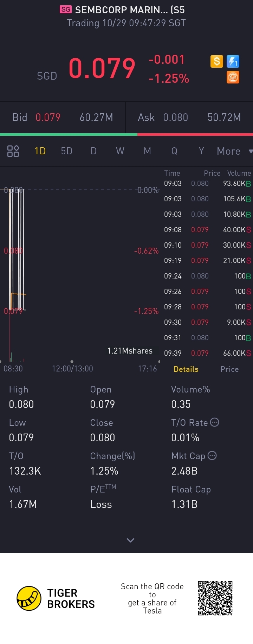Tap the Tiger Brokers logo
This screenshot has width=253, height=644.
56,598
